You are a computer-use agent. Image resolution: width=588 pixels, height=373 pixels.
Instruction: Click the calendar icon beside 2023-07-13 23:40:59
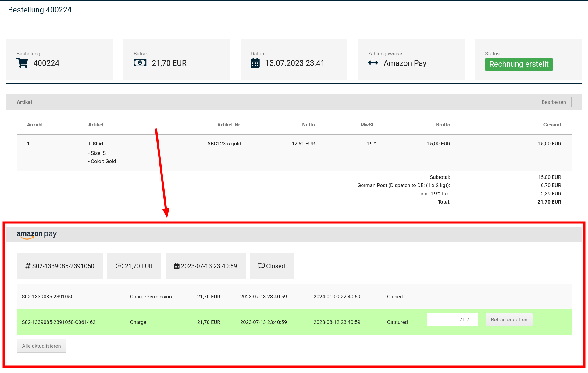177,266
